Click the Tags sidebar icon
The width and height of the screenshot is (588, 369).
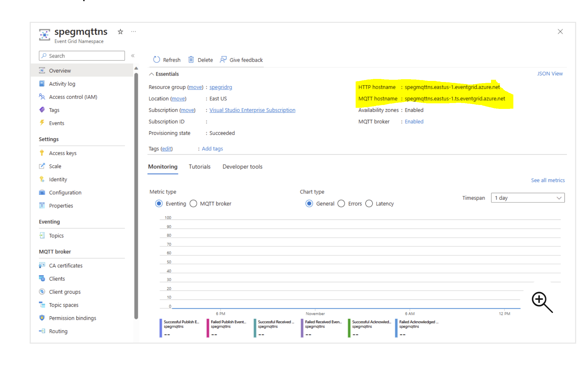(x=42, y=110)
